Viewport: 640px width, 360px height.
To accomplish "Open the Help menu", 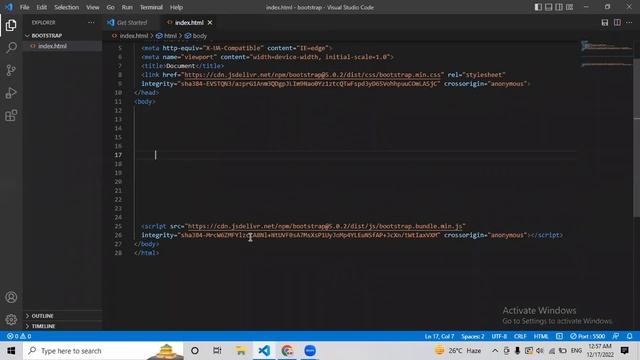I will click(x=176, y=7).
